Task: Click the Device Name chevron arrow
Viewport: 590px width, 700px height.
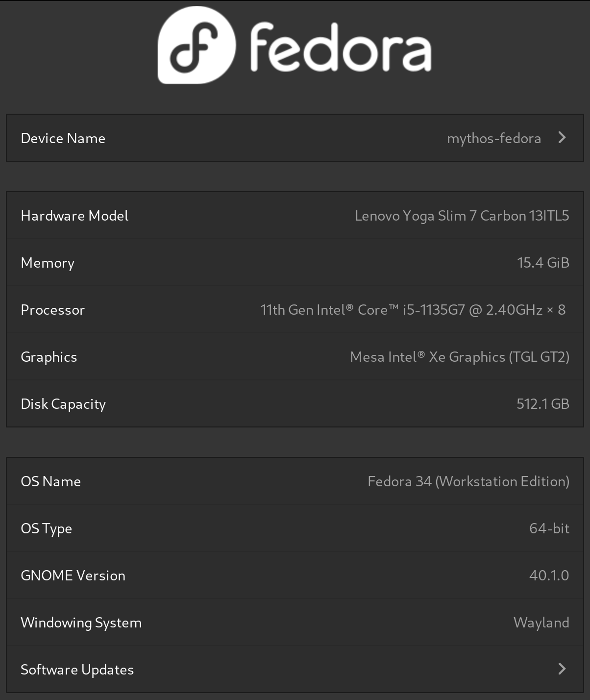Action: pyautogui.click(x=562, y=138)
